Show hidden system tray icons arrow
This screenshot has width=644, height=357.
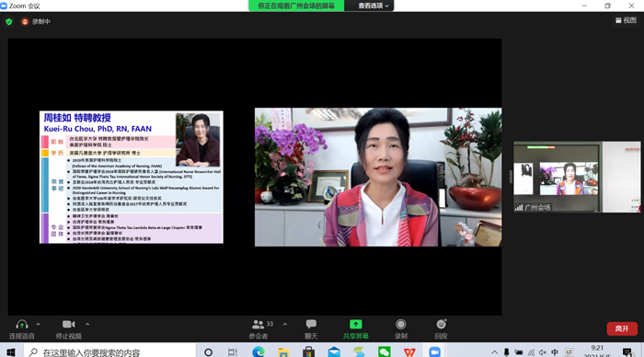(x=495, y=352)
